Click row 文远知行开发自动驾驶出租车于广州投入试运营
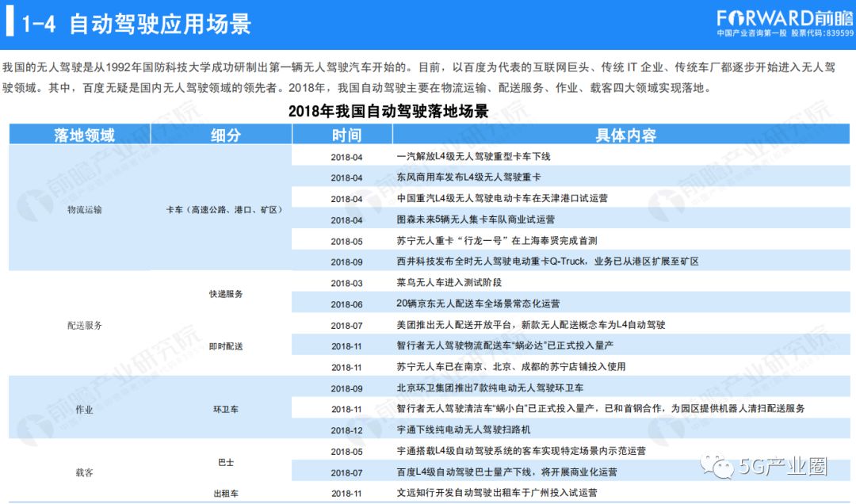 pos(497,493)
